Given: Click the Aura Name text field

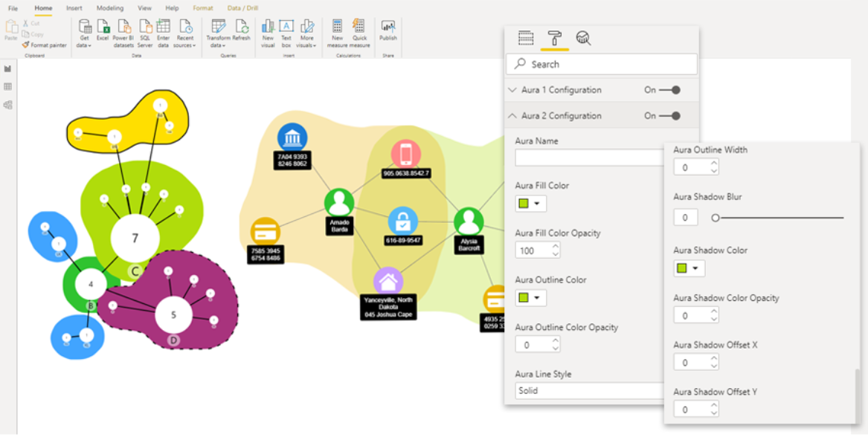Looking at the screenshot, I should (x=590, y=158).
